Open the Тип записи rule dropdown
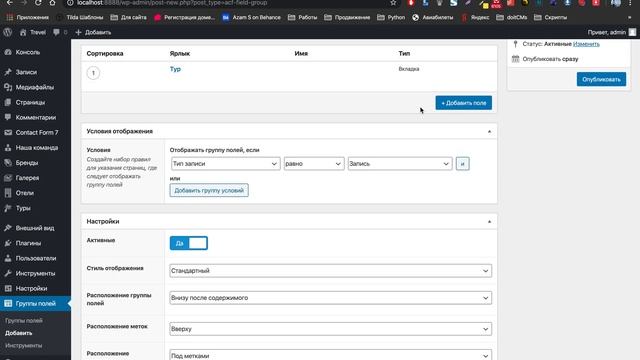The image size is (640, 360). click(225, 164)
